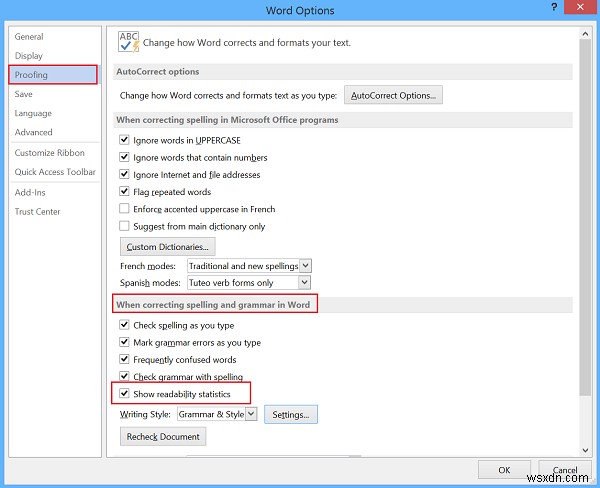
Task: Click the French modes label
Action: (148, 266)
